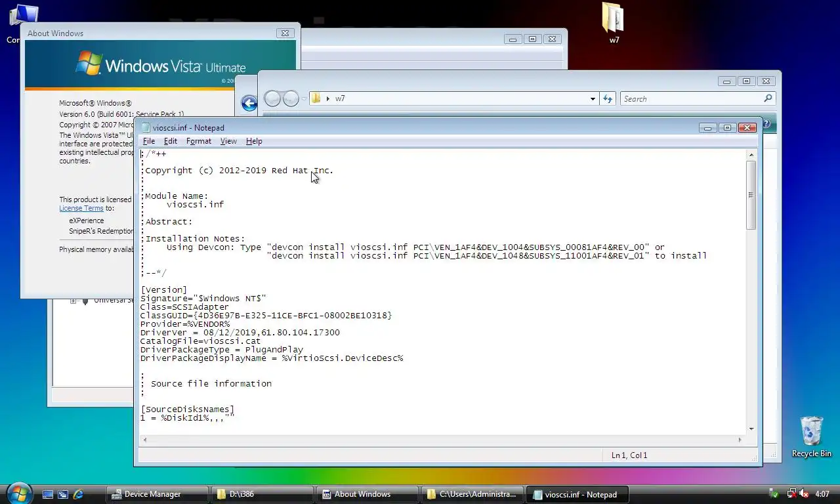This screenshot has height=504, width=840.
Task: Click the ";Module Name:" comment line
Action: click(x=175, y=196)
